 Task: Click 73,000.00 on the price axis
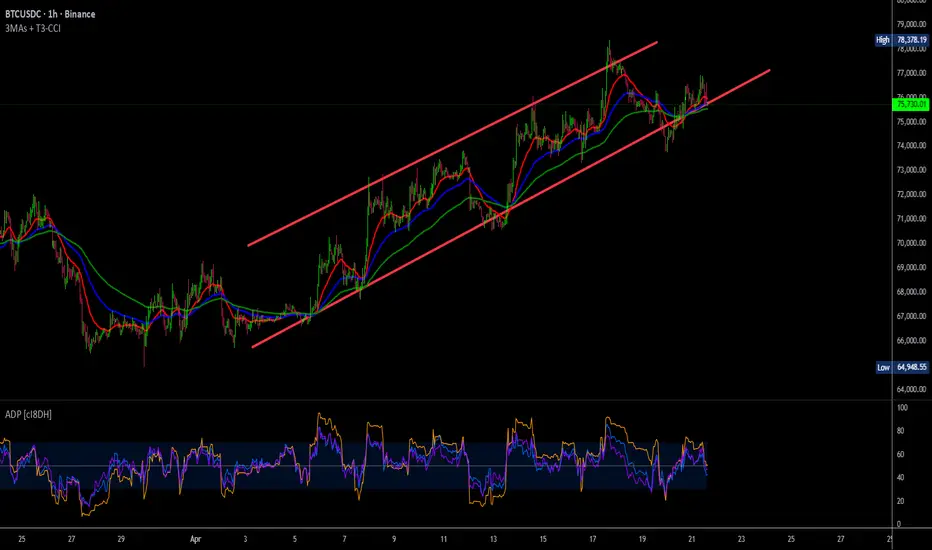tap(911, 170)
